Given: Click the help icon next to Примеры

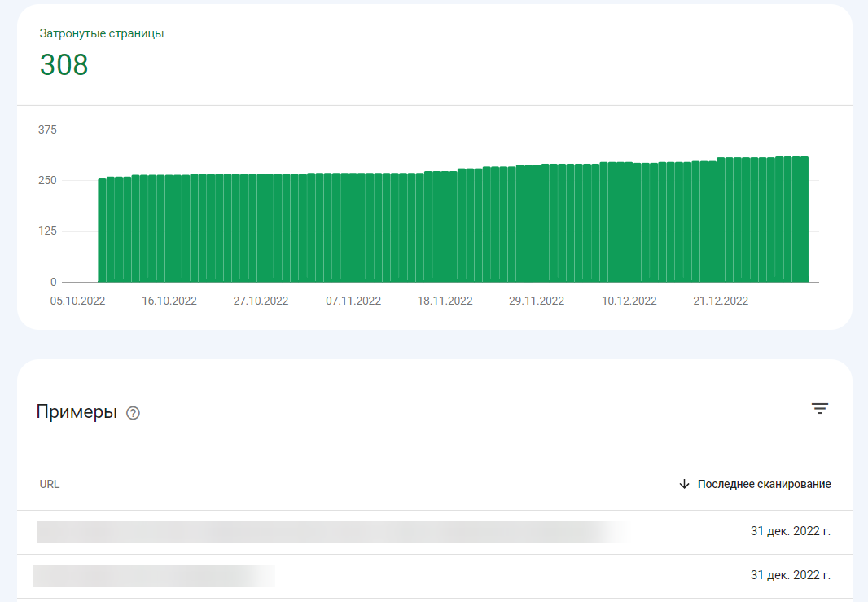Looking at the screenshot, I should pyautogui.click(x=133, y=413).
